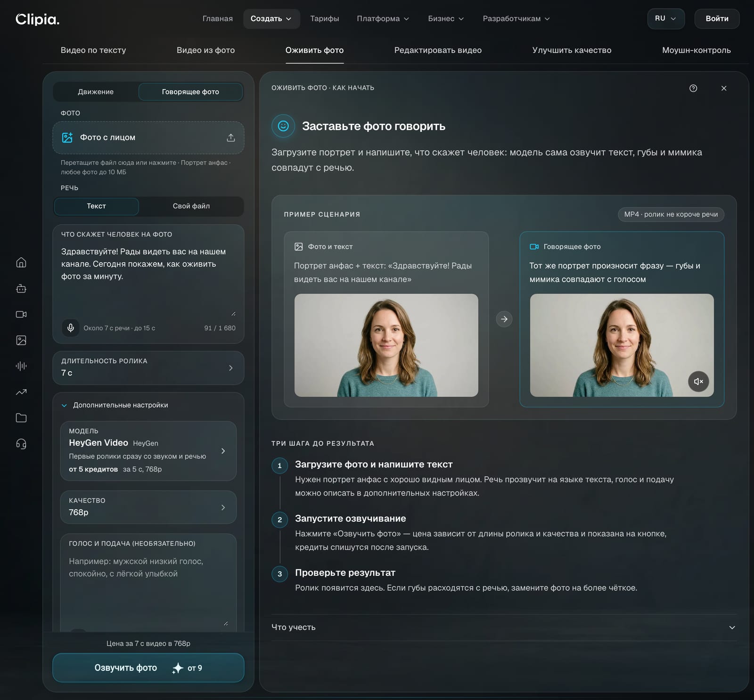Viewport: 754px width, 700px height.
Task: Select the Свой файл speech option
Action: pyautogui.click(x=191, y=206)
